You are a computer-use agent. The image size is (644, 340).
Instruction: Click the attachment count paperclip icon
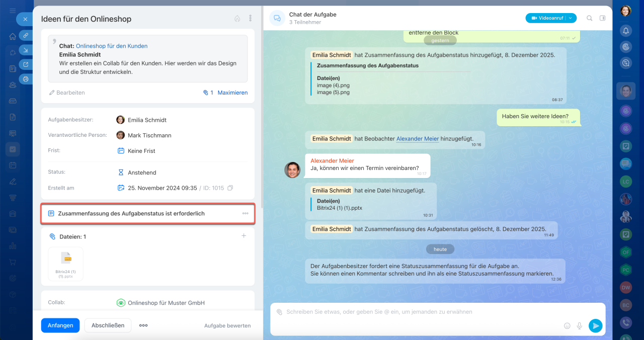tap(208, 93)
